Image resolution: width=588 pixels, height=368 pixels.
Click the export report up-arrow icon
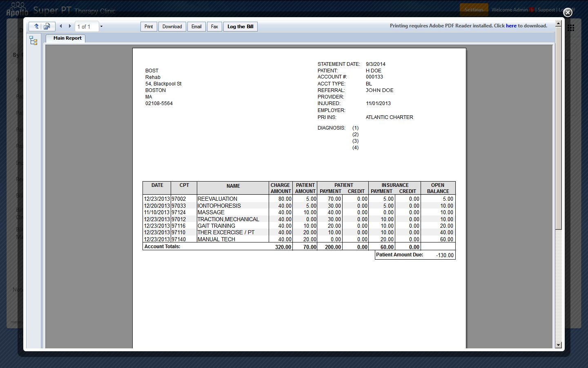(36, 27)
